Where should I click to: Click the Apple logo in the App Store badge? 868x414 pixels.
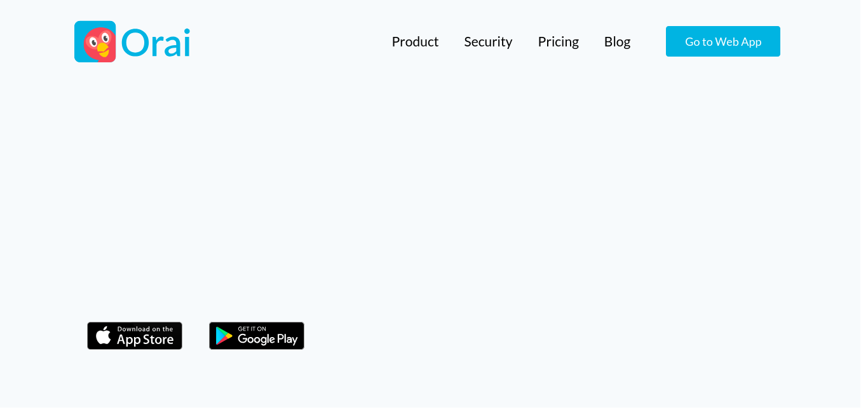tap(104, 335)
